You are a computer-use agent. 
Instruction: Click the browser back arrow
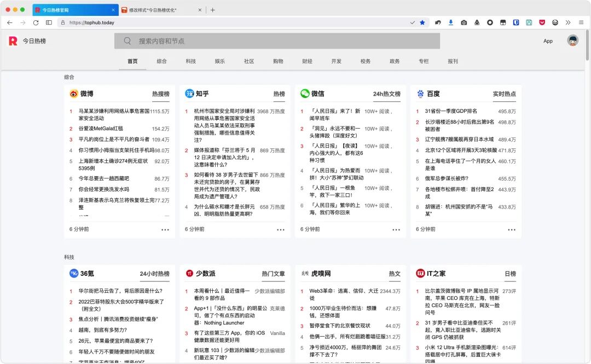pyautogui.click(x=10, y=22)
